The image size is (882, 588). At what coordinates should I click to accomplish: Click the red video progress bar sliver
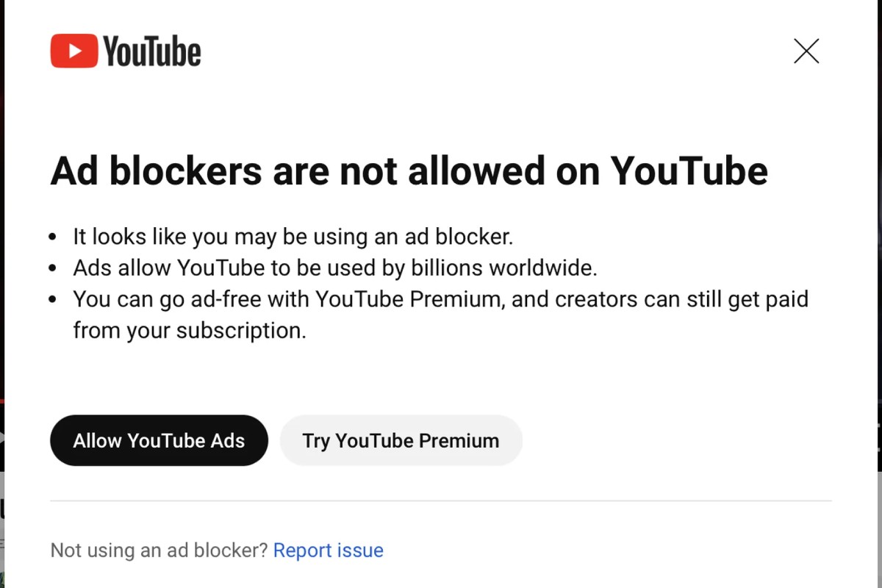tap(2, 401)
